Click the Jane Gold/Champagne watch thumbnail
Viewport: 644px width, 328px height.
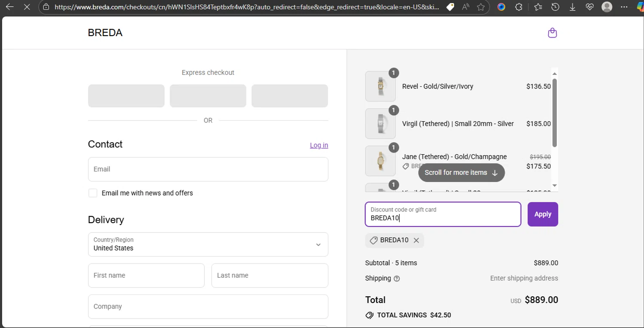pyautogui.click(x=380, y=161)
